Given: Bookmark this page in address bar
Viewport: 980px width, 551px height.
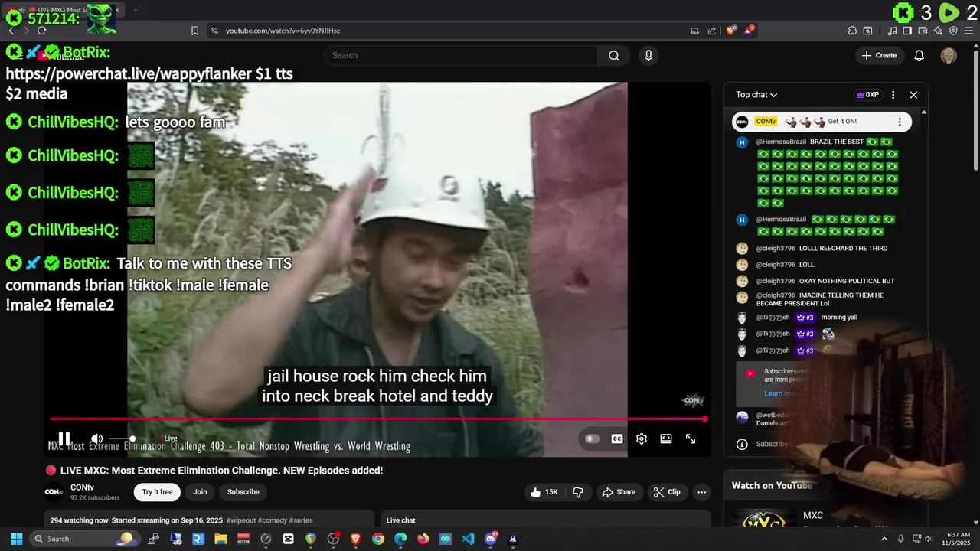Looking at the screenshot, I should (194, 31).
